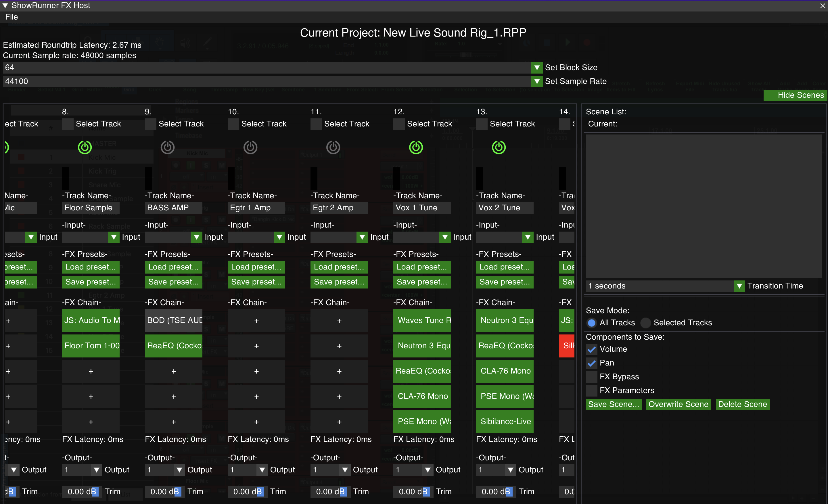The height and width of the screenshot is (504, 828).
Task: Add FX in first Egtr 1 Amp slot
Action: pos(256,321)
